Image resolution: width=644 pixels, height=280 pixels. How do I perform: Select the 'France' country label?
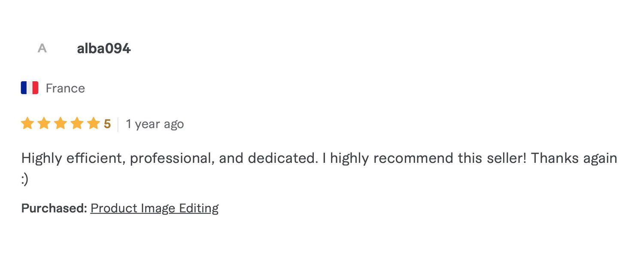pos(65,88)
